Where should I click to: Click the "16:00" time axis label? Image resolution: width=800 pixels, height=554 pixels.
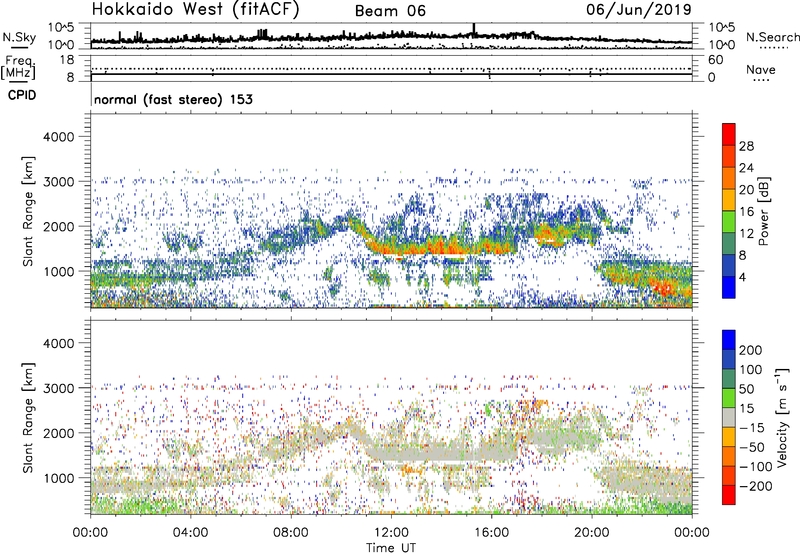click(x=491, y=533)
